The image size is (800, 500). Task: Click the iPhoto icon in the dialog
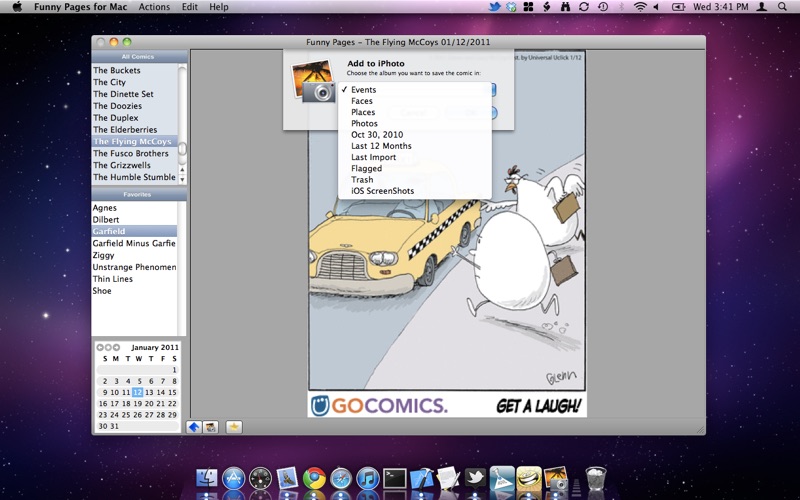coord(313,81)
